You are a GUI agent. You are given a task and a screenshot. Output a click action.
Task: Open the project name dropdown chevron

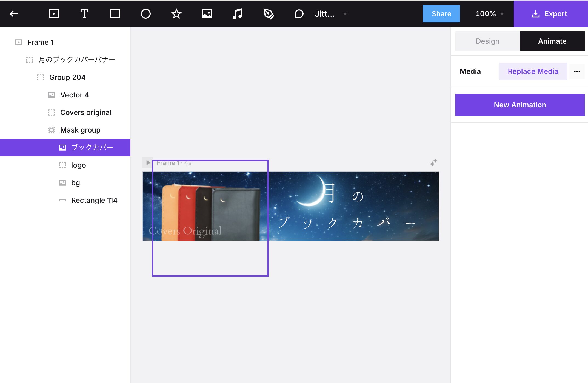coord(345,14)
